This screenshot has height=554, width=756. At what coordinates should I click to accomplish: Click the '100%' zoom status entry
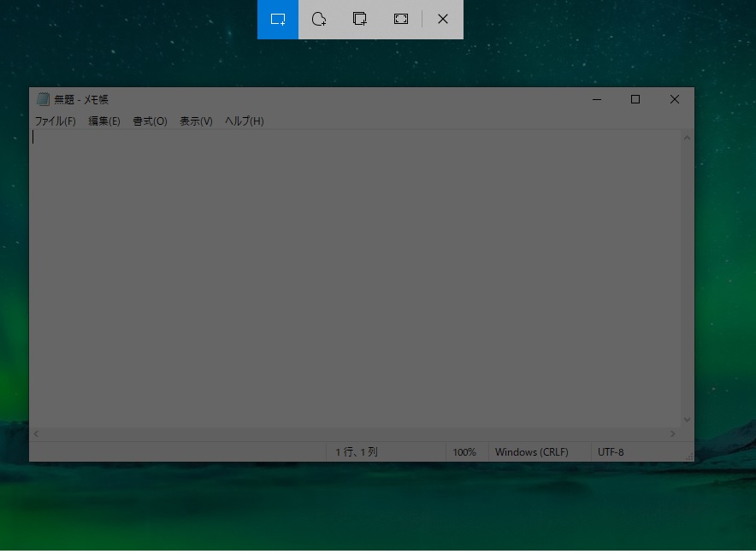point(464,452)
